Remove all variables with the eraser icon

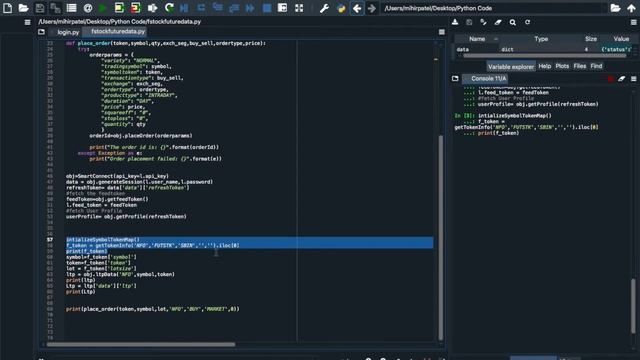pyautogui.click(x=498, y=22)
